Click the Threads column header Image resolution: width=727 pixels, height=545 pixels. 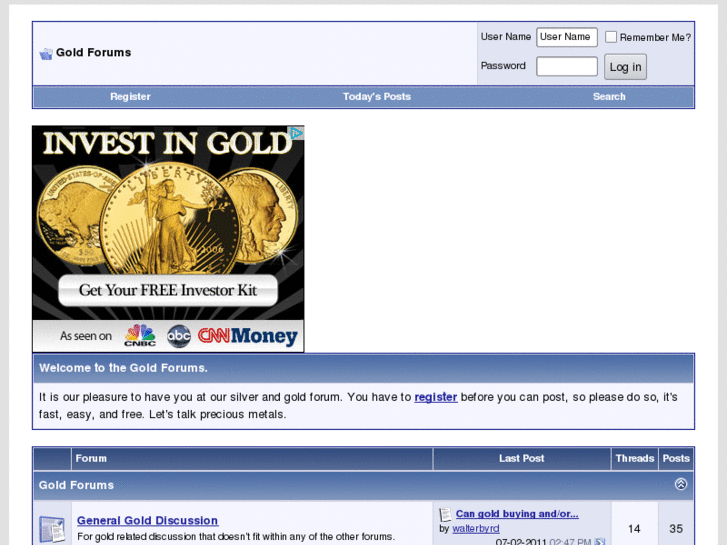pyautogui.click(x=634, y=458)
